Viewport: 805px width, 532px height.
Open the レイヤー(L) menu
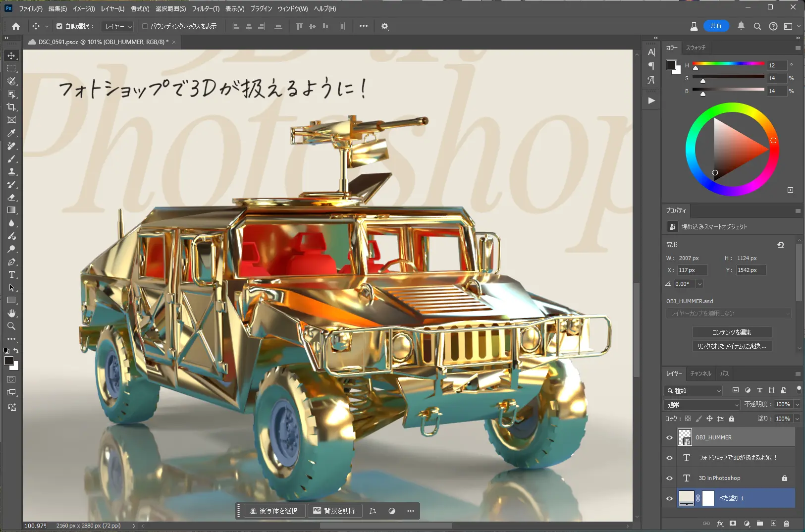[x=112, y=9]
